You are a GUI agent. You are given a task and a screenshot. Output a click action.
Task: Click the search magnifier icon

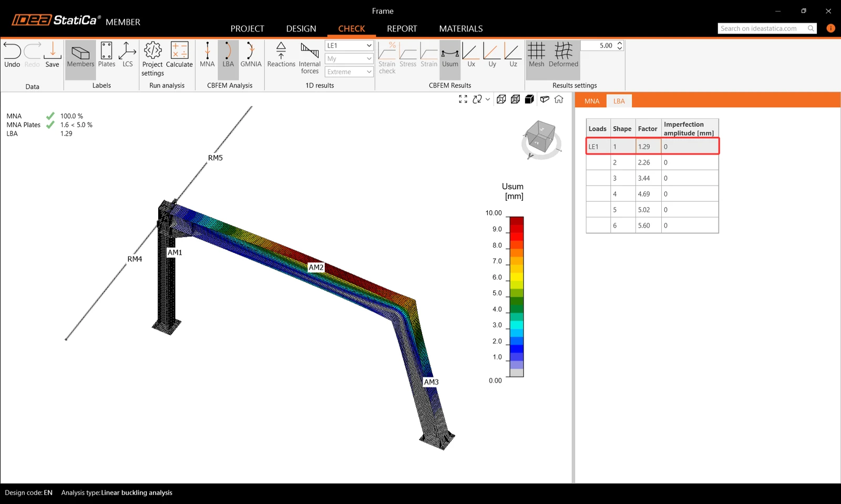tap(811, 28)
